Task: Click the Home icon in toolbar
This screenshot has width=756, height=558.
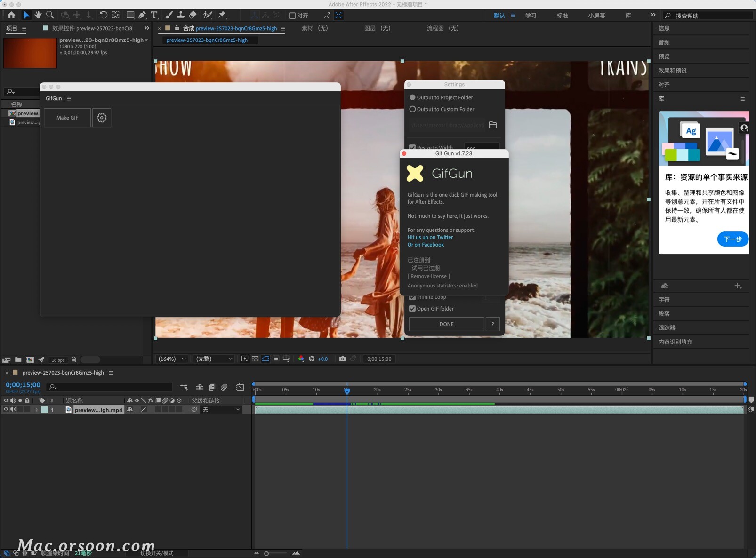Action: pos(11,15)
